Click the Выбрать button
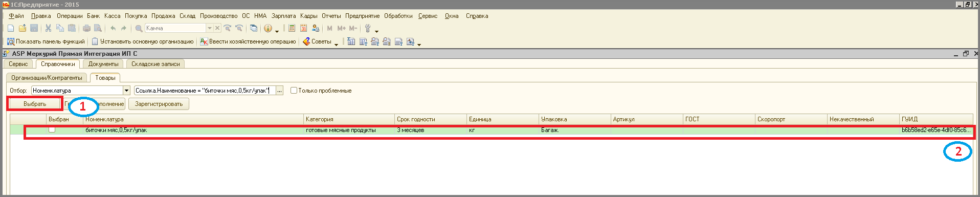 pyautogui.click(x=35, y=104)
